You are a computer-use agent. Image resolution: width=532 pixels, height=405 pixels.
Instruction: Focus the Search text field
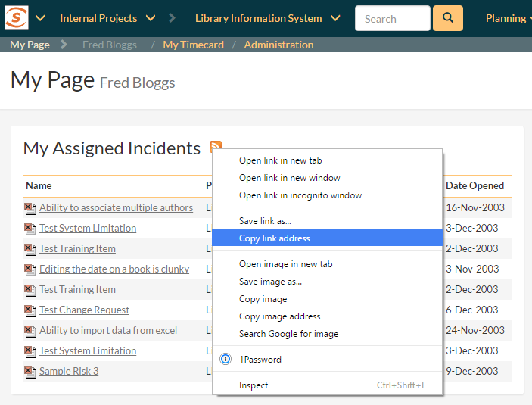pyautogui.click(x=391, y=18)
